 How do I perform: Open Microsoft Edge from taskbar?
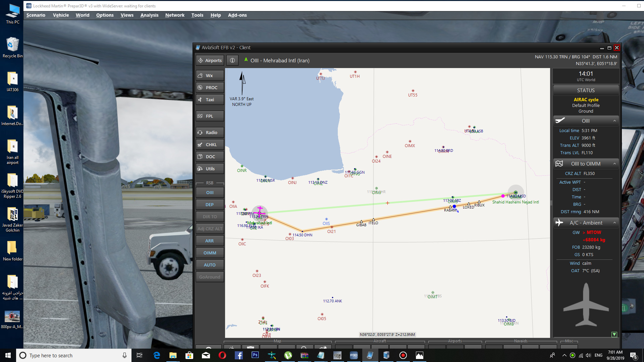pyautogui.click(x=157, y=355)
